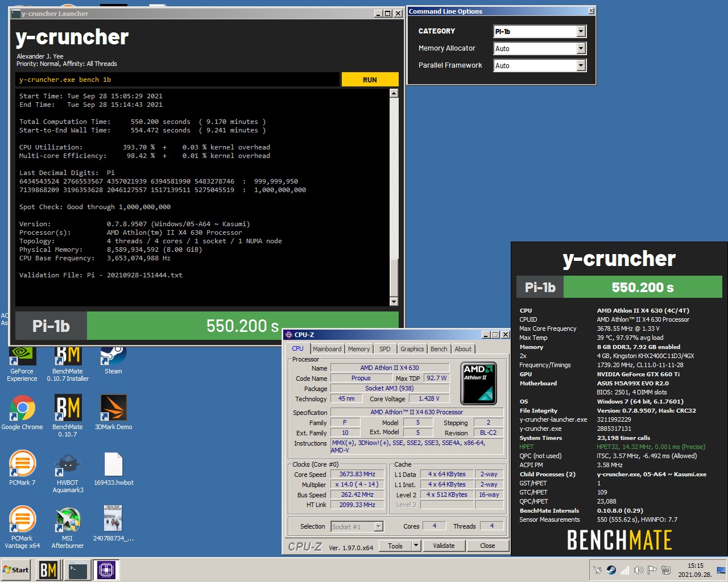Click the Bus Speed value 262.42 MHz
728x582 pixels.
click(x=357, y=495)
